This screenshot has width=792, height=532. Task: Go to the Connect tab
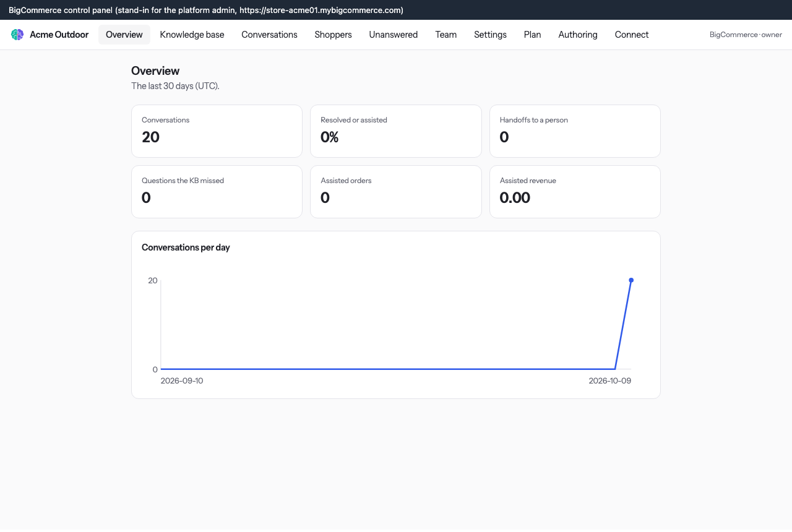[632, 35]
